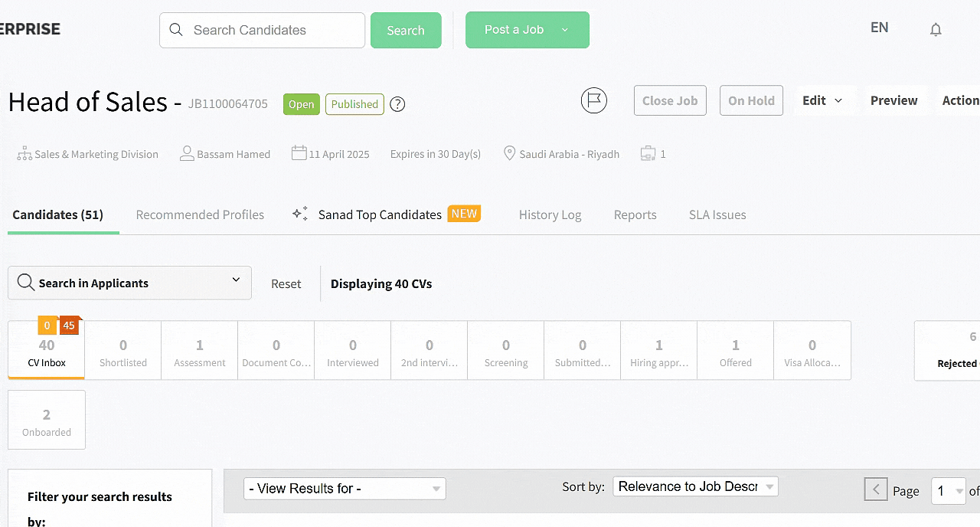This screenshot has width=980, height=527.
Task: Click the help question mark icon
Action: click(397, 104)
